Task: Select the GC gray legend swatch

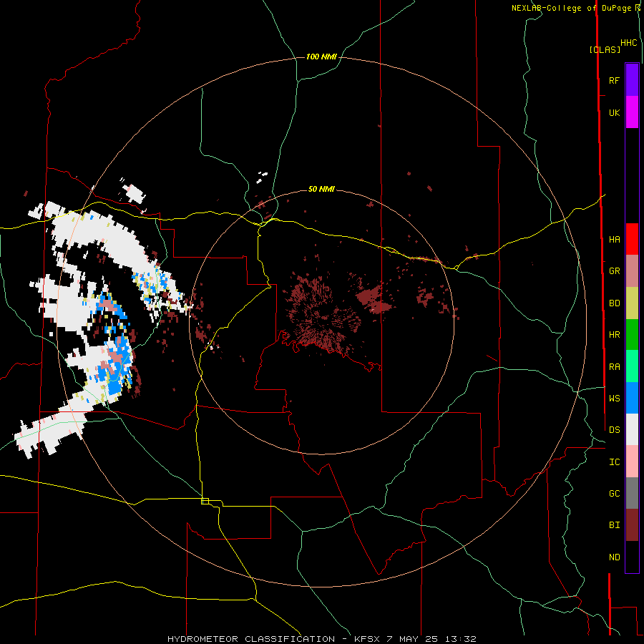Action: (x=632, y=493)
